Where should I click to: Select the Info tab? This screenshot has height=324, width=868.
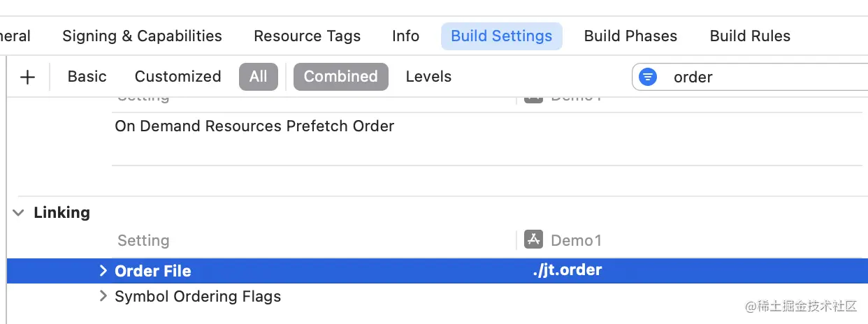click(405, 36)
